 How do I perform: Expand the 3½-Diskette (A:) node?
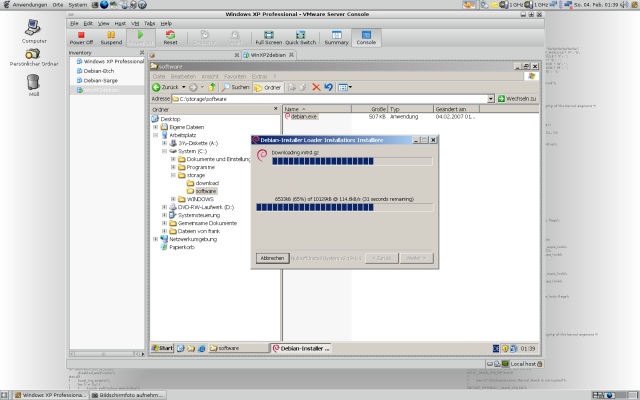(x=164, y=143)
